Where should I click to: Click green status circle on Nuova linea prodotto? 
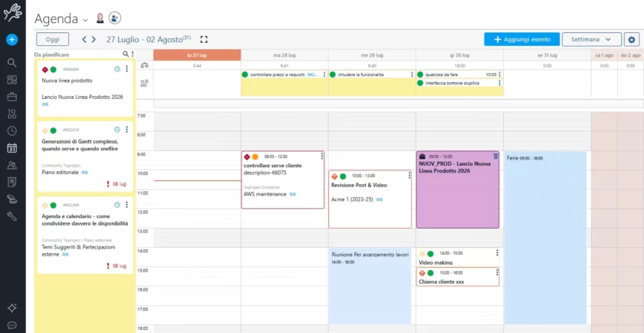[x=54, y=70]
